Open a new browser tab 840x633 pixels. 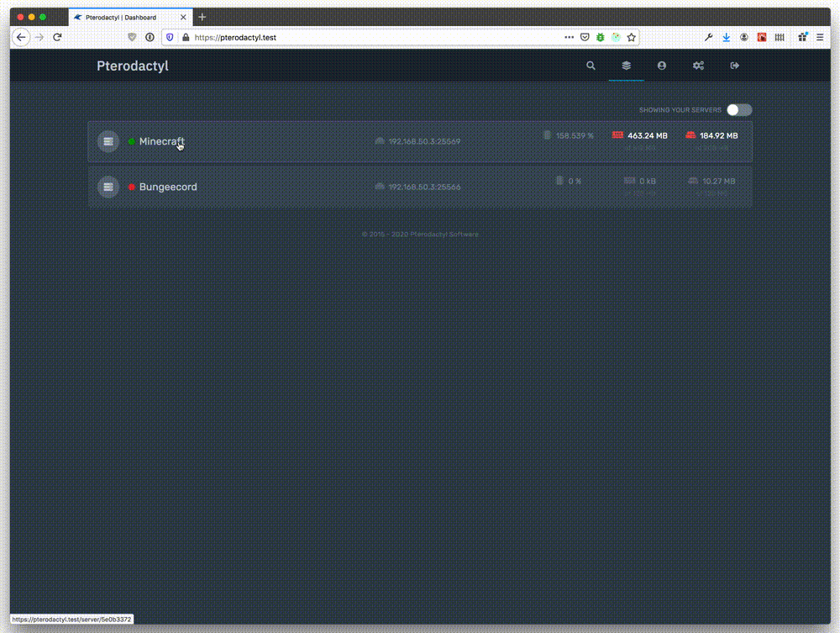tap(202, 17)
